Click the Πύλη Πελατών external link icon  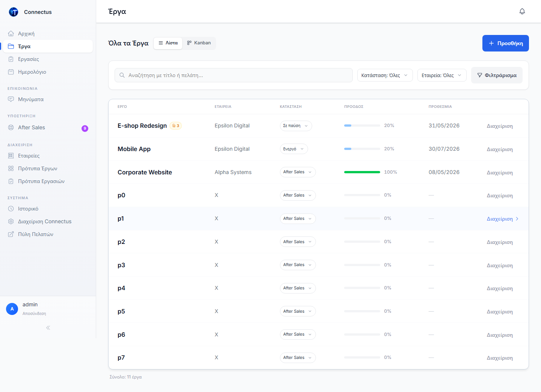[11, 234]
